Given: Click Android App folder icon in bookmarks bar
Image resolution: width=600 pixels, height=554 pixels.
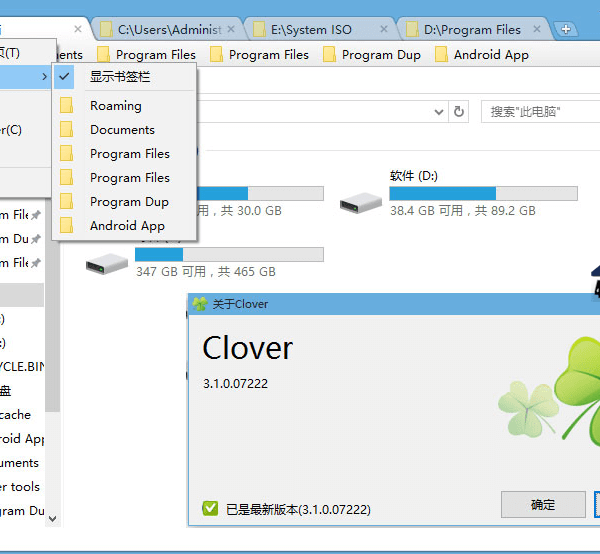Looking at the screenshot, I should click(x=441, y=55).
